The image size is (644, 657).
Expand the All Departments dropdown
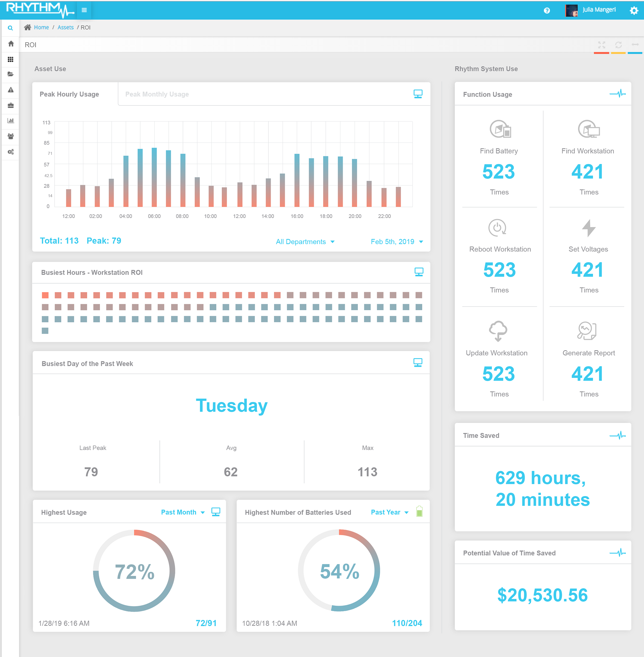[x=305, y=242]
